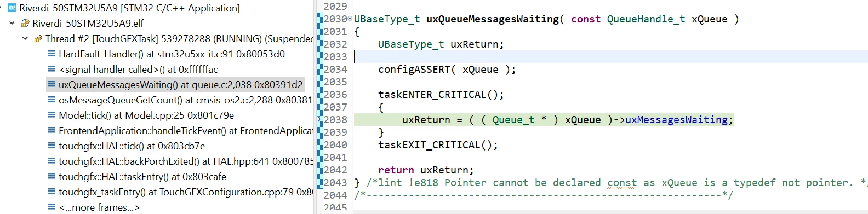Select Riverdi_50STM32U5A9.elf in debug tree
Viewport: 868px width, 214px height.
coord(88,23)
